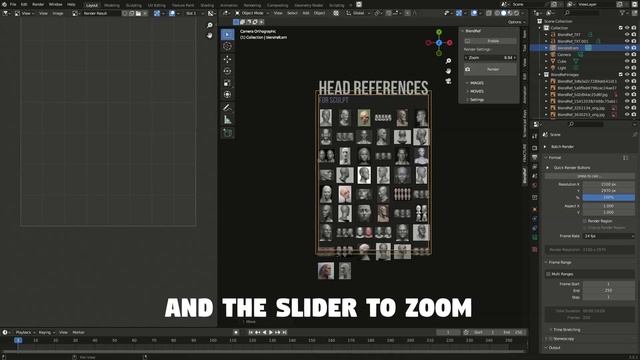Click the viewport pan hand icon
The height and width of the screenshot is (360, 640).
point(448,71)
